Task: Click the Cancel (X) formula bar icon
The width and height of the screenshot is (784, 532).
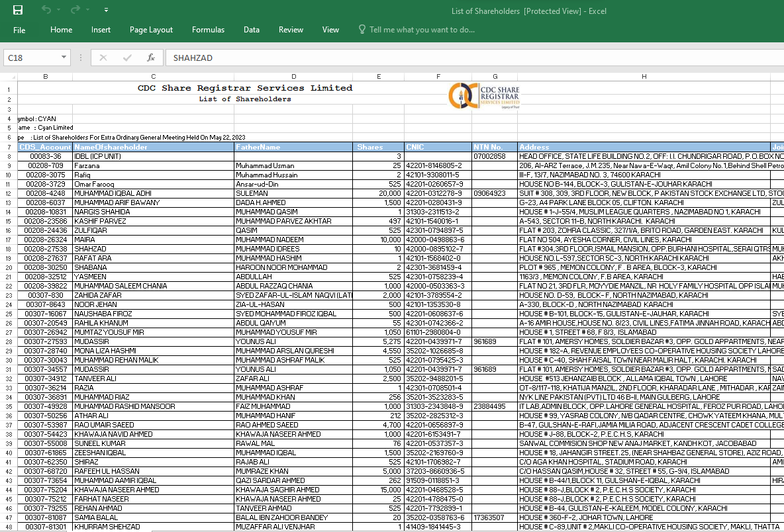Action: 103,58
